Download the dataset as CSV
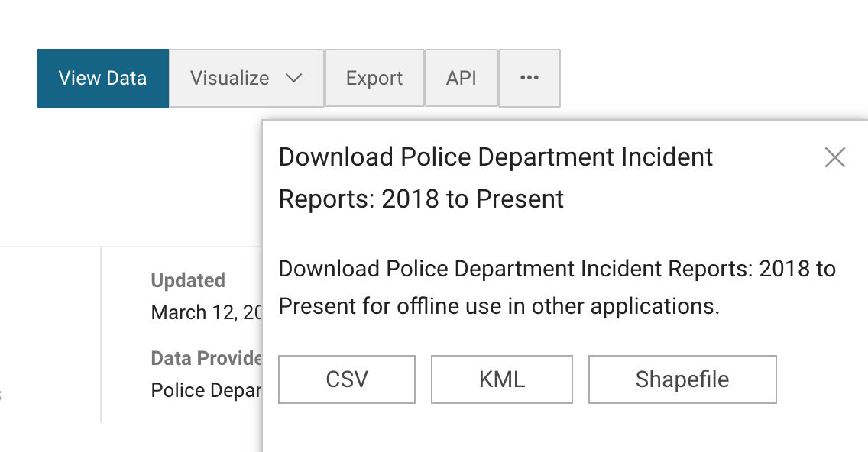 point(347,379)
